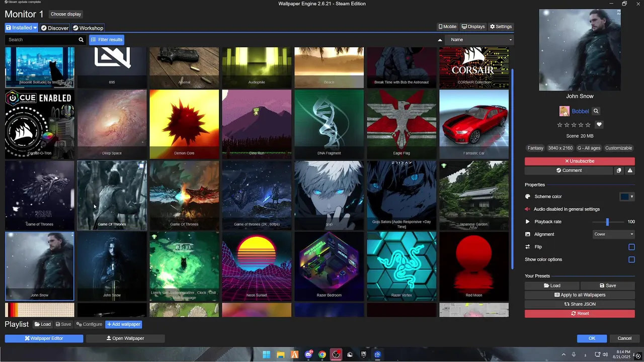Open the Alignment Cover dropdown

point(614,234)
